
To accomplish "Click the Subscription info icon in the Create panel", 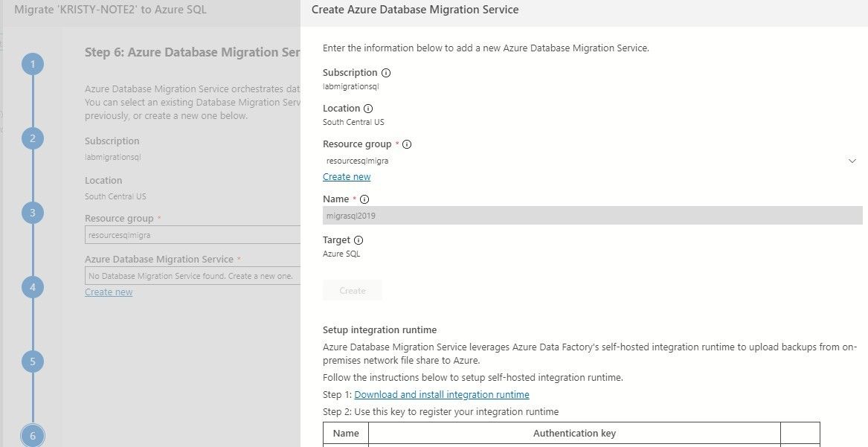I will pyautogui.click(x=386, y=72).
